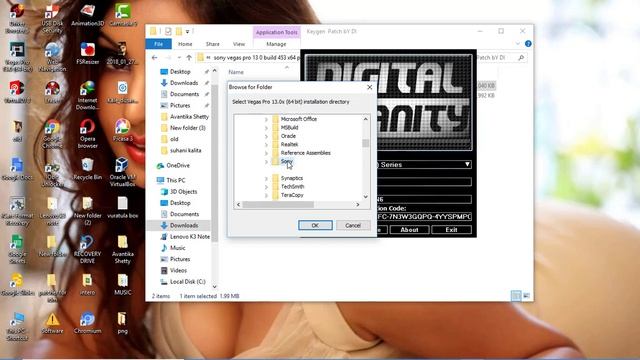640x360 pixels.
Task: Expand the Synaptics folder node
Action: click(x=266, y=178)
